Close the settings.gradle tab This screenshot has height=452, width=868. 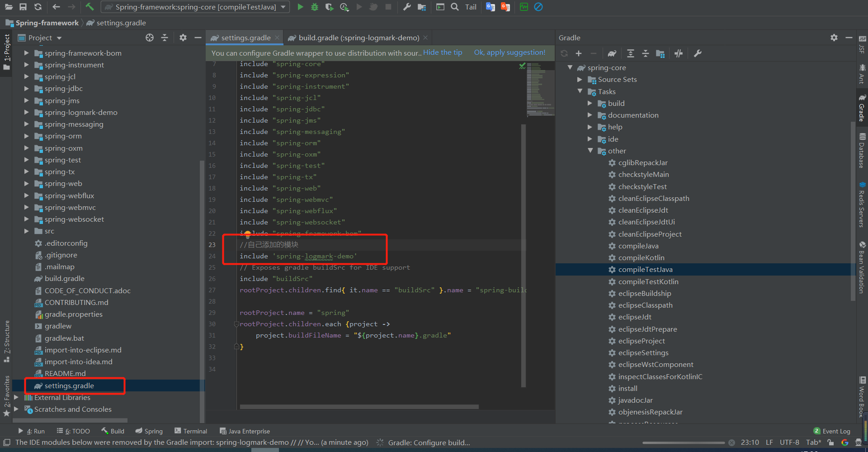click(277, 38)
